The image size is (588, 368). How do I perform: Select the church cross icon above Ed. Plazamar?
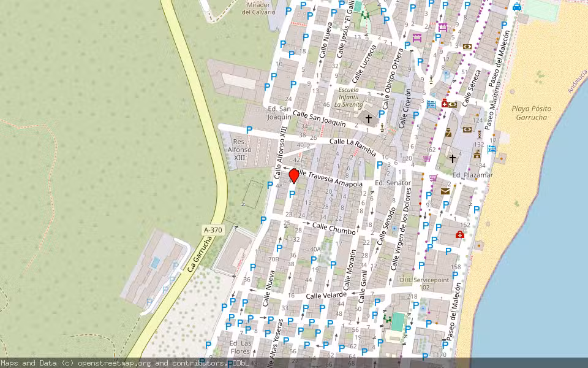pos(452,158)
